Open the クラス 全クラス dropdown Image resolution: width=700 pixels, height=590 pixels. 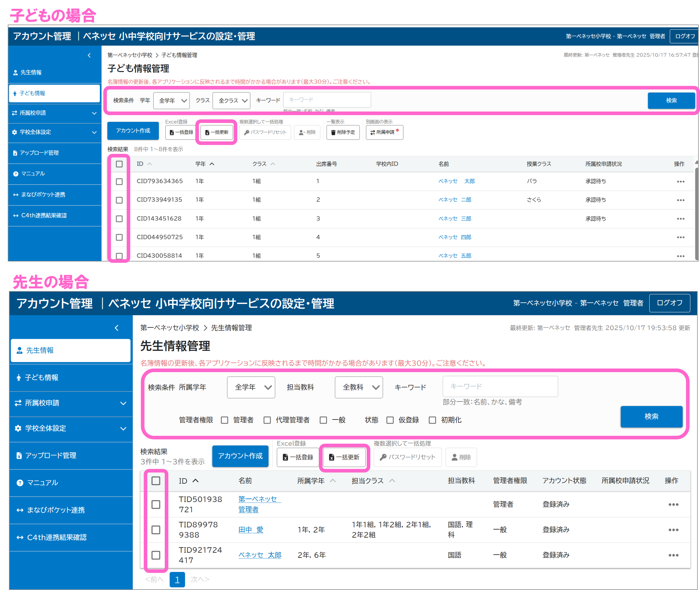click(x=231, y=101)
